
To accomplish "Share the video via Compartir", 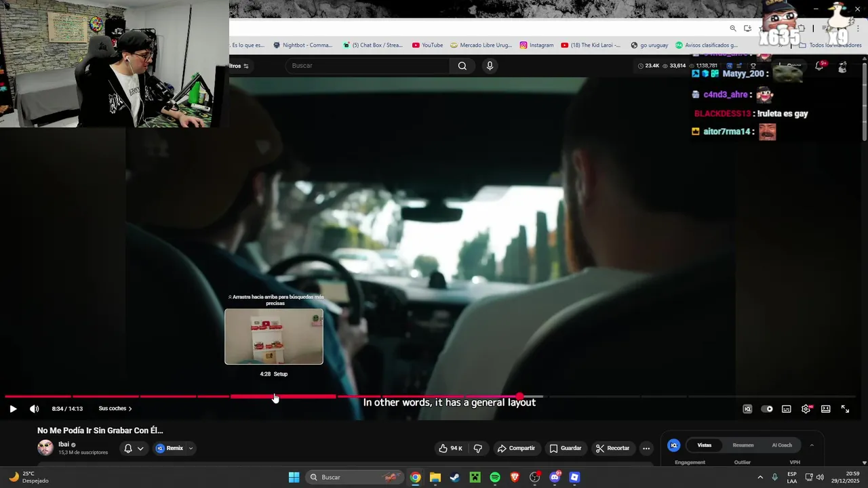I will [x=516, y=448].
